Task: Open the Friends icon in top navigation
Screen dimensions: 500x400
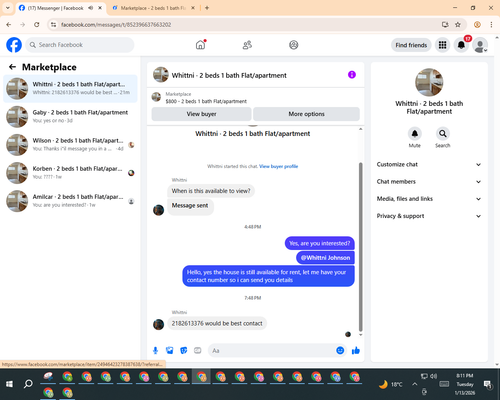Action: tap(247, 45)
